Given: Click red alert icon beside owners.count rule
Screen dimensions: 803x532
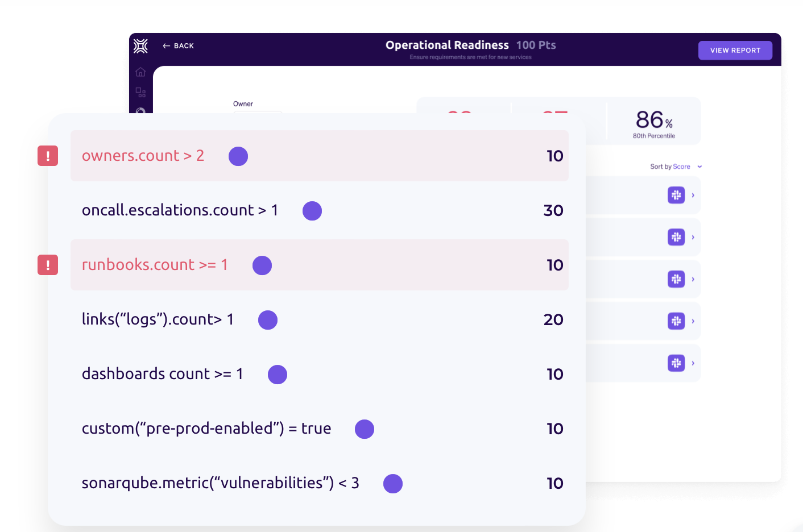Looking at the screenshot, I should (x=48, y=156).
